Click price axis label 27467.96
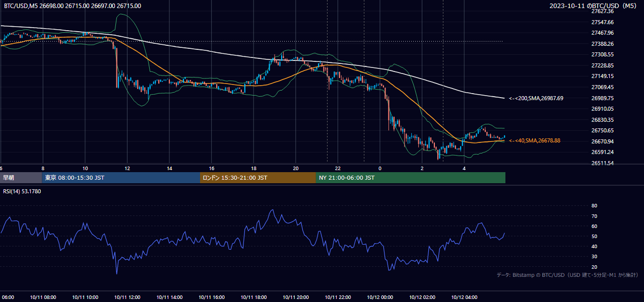 (602, 33)
